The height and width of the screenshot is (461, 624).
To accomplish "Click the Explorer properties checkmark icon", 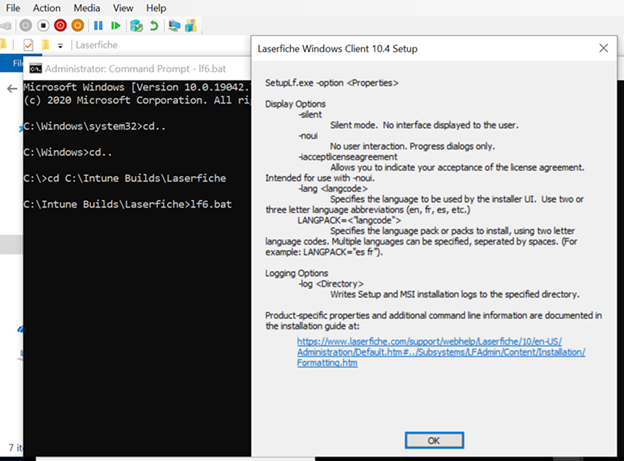I will (x=28, y=45).
